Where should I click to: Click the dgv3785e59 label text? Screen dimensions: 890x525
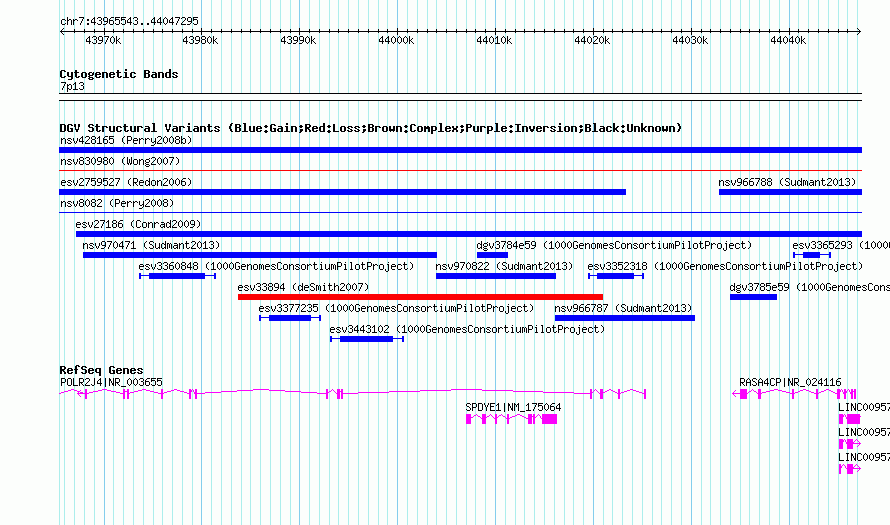(809, 287)
